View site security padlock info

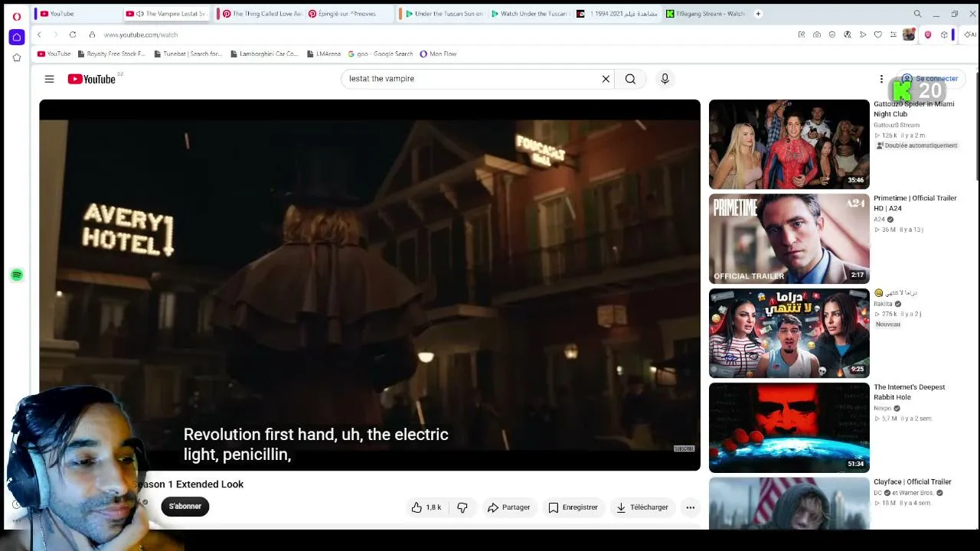[92, 34]
